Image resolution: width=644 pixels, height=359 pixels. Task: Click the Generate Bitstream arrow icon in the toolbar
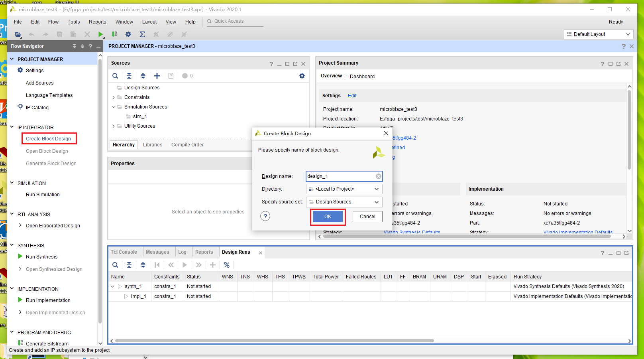coord(114,34)
